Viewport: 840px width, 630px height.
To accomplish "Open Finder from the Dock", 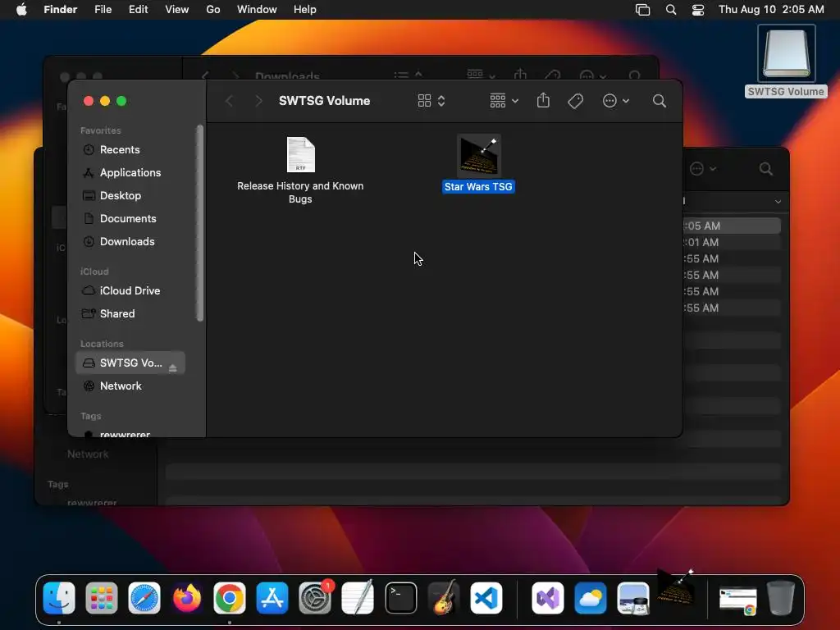I will pyautogui.click(x=59, y=597).
